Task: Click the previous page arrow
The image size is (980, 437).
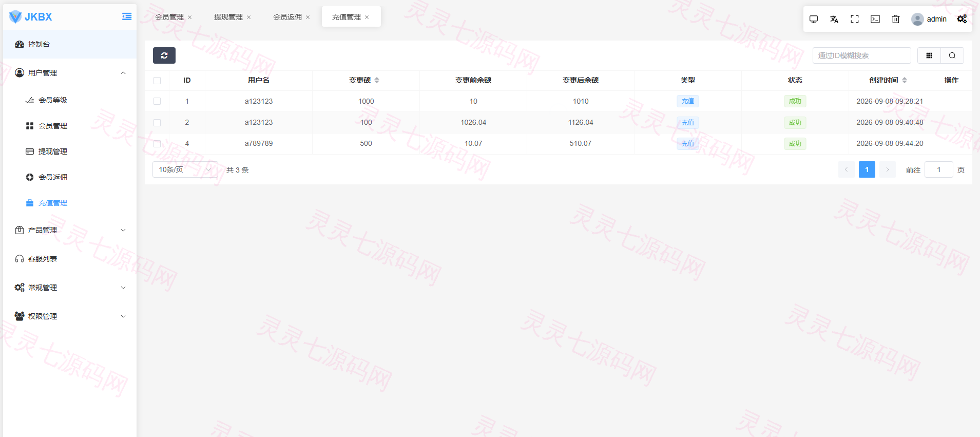Action: [x=847, y=169]
